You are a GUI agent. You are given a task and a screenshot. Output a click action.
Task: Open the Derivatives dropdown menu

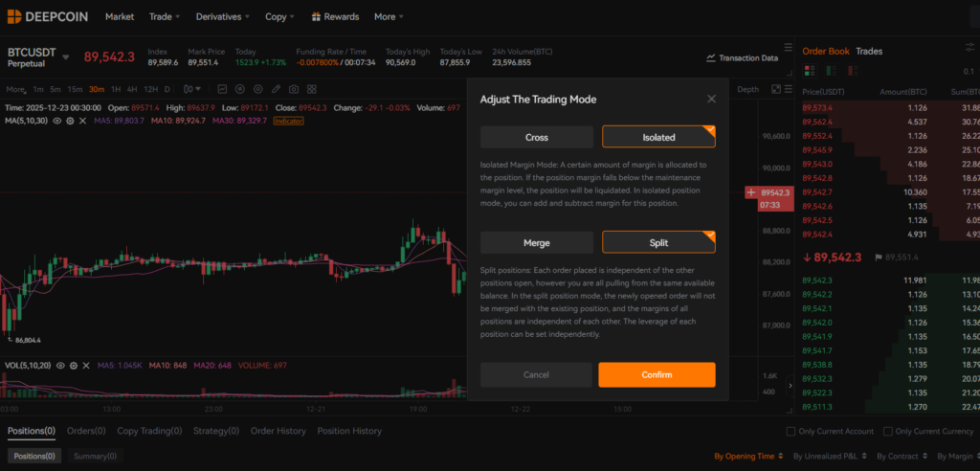[x=222, y=17]
